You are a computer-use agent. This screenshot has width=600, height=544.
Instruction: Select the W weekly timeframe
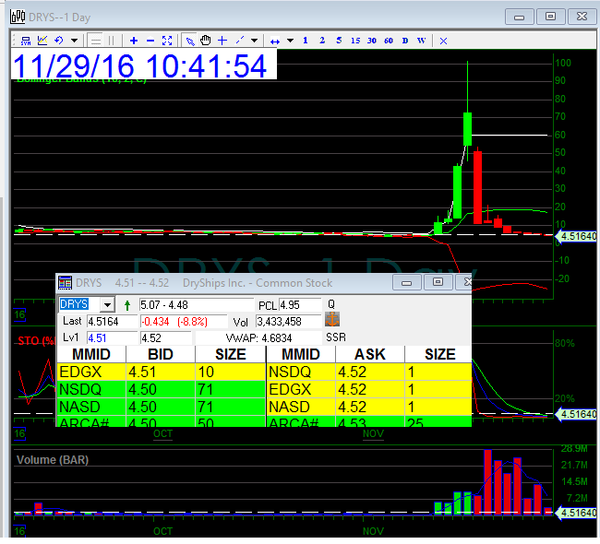pyautogui.click(x=421, y=40)
